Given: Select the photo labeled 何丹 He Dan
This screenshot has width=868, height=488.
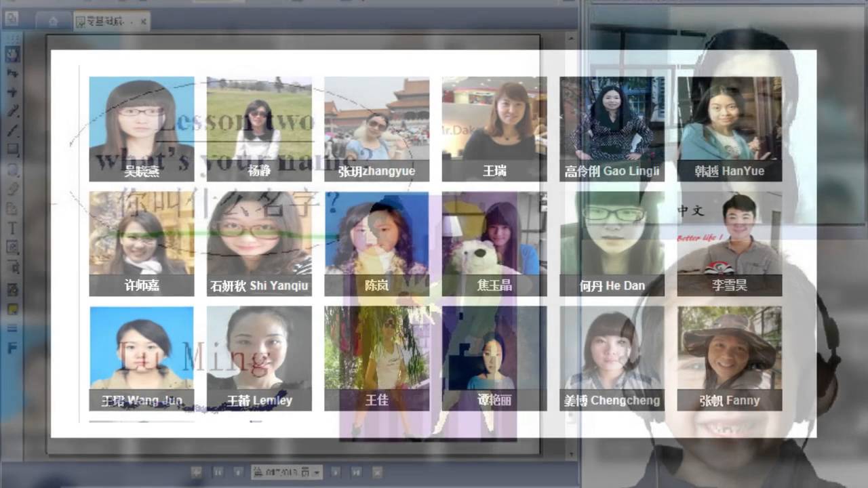Looking at the screenshot, I should pos(612,244).
